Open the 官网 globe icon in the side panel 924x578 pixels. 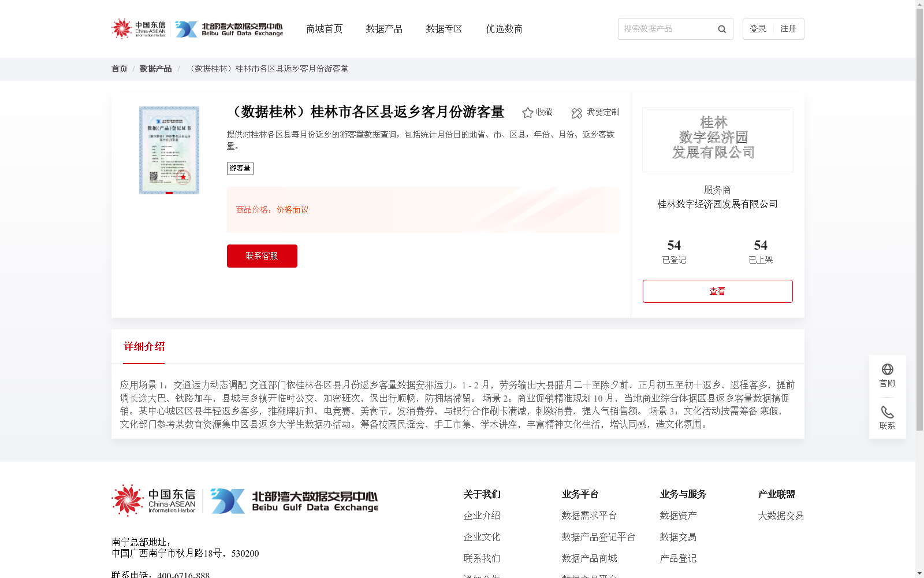pos(888,369)
